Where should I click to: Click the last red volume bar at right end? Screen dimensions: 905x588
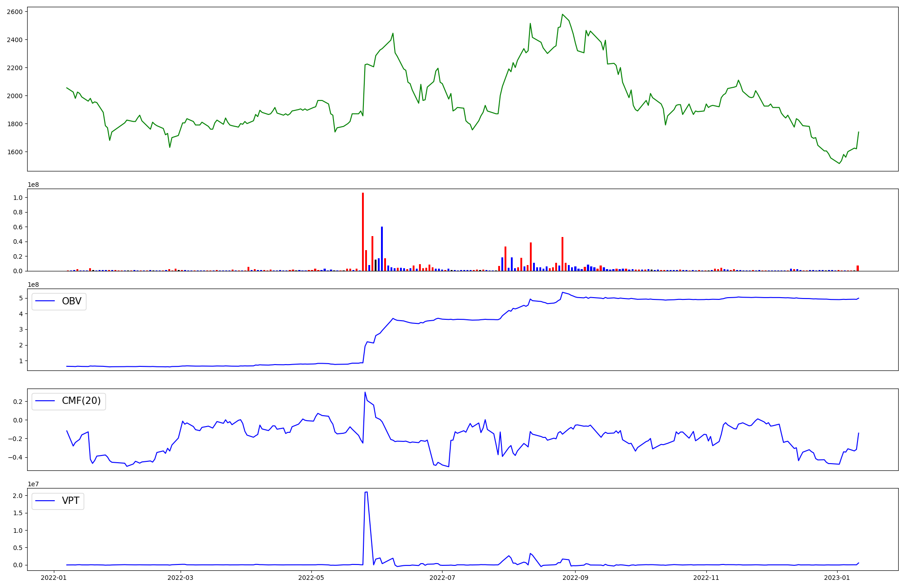[x=857, y=268]
